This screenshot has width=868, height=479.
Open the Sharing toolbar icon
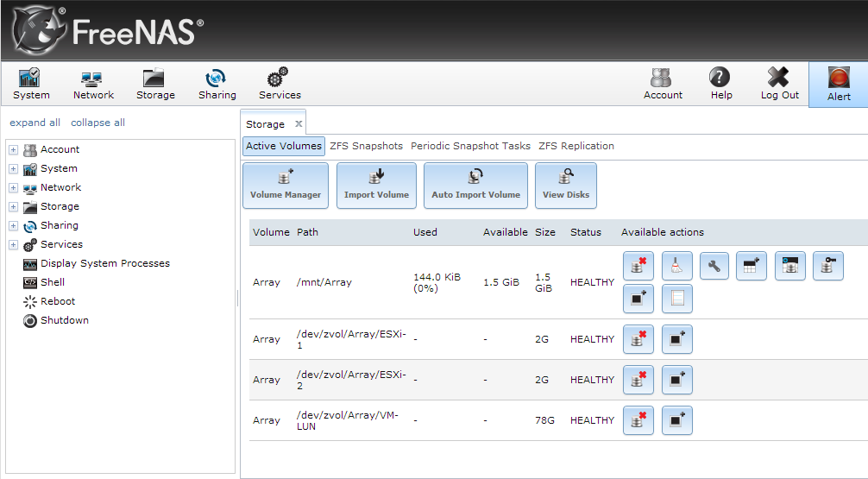point(217,84)
